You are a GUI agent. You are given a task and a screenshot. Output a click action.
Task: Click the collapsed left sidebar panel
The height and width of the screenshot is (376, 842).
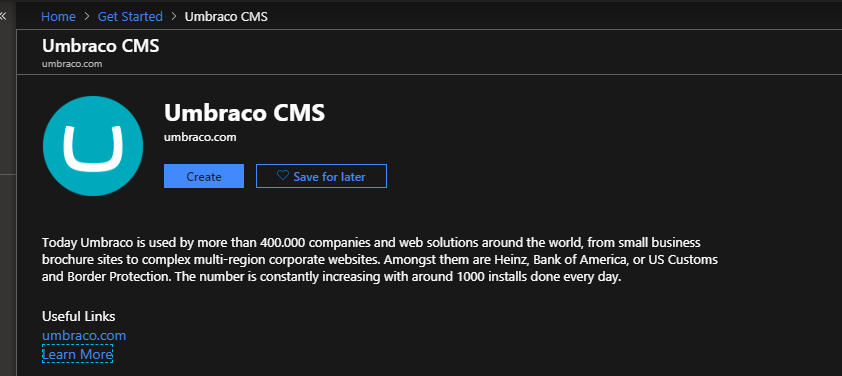pos(8,188)
